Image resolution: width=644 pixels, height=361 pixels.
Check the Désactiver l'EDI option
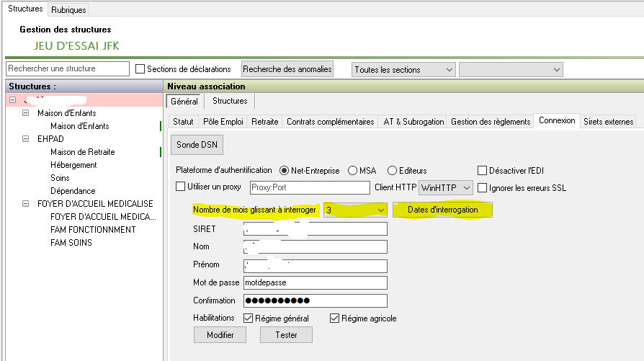pos(483,171)
